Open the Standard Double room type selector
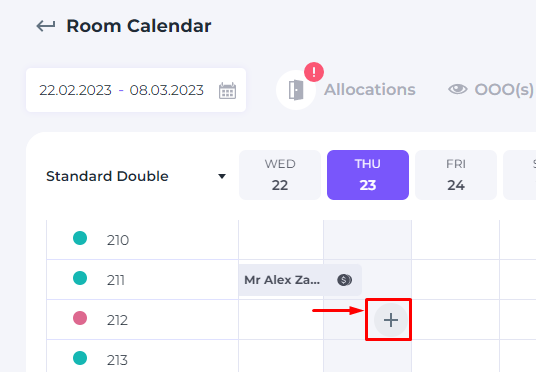The height and width of the screenshot is (372, 536). (136, 176)
